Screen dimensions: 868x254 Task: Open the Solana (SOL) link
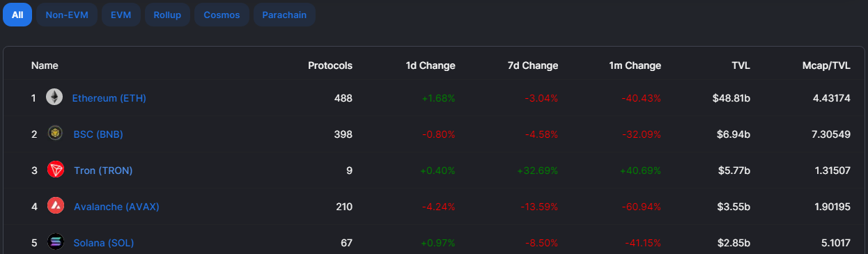pos(104,243)
